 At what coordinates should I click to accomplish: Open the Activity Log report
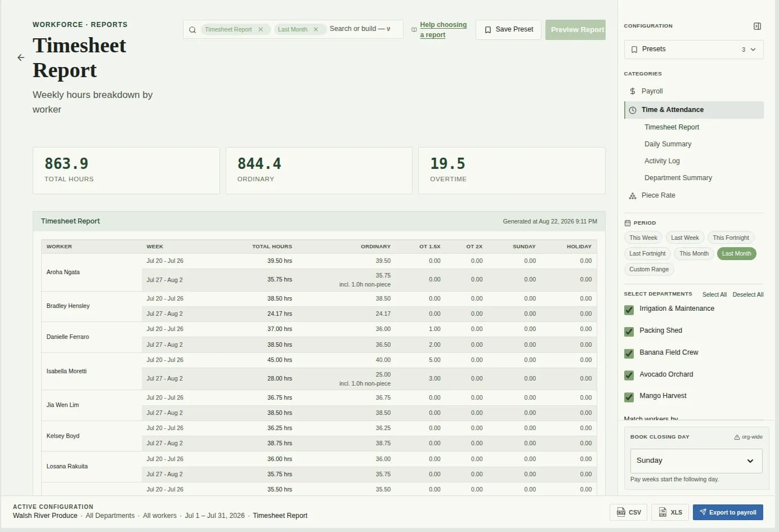pos(662,162)
